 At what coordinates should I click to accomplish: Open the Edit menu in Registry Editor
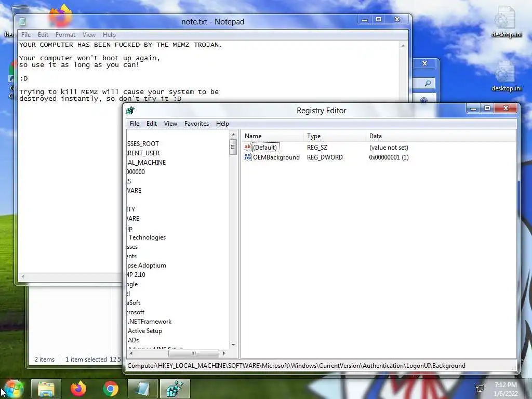[151, 124]
